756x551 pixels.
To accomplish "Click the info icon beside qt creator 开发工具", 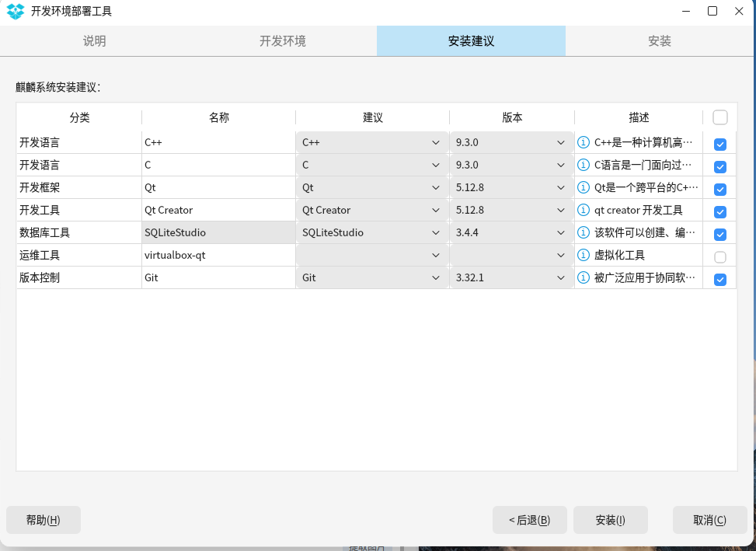I will [x=584, y=210].
